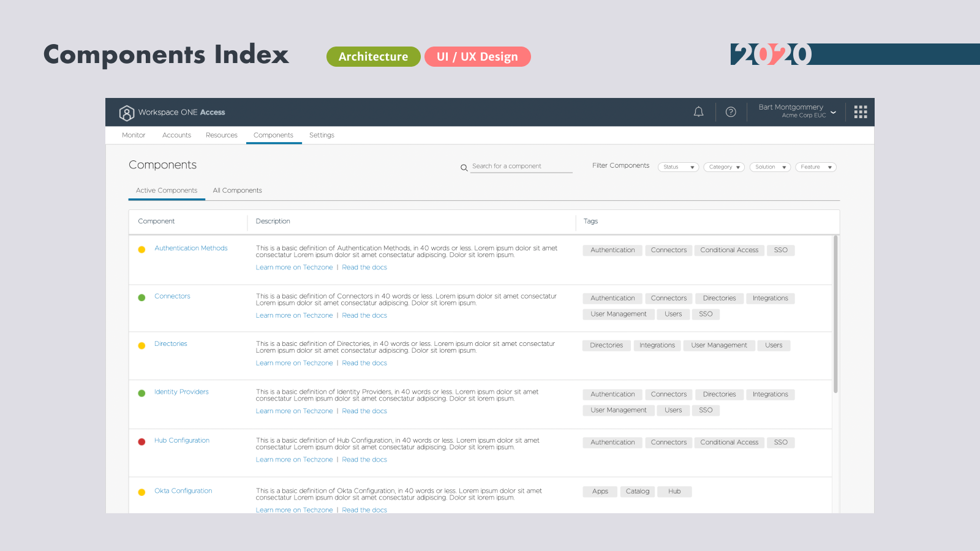
Task: Click the help question mark icon
Action: [x=731, y=112]
